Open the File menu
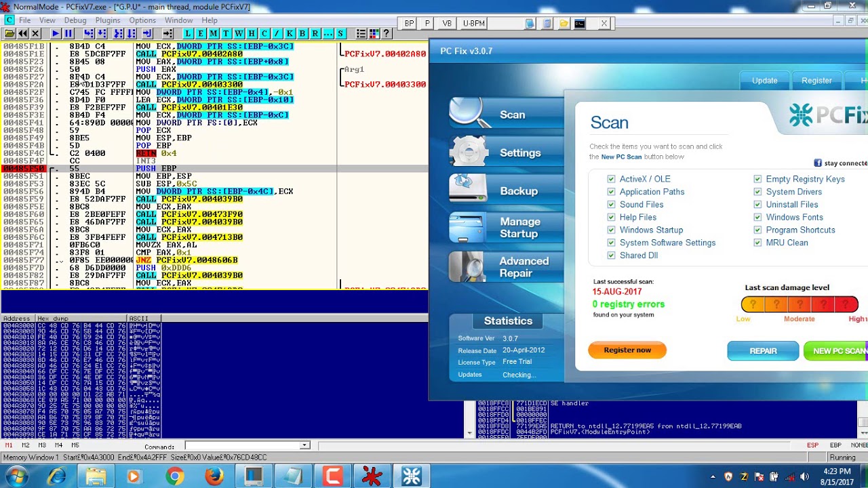The height and width of the screenshot is (488, 868). point(24,20)
